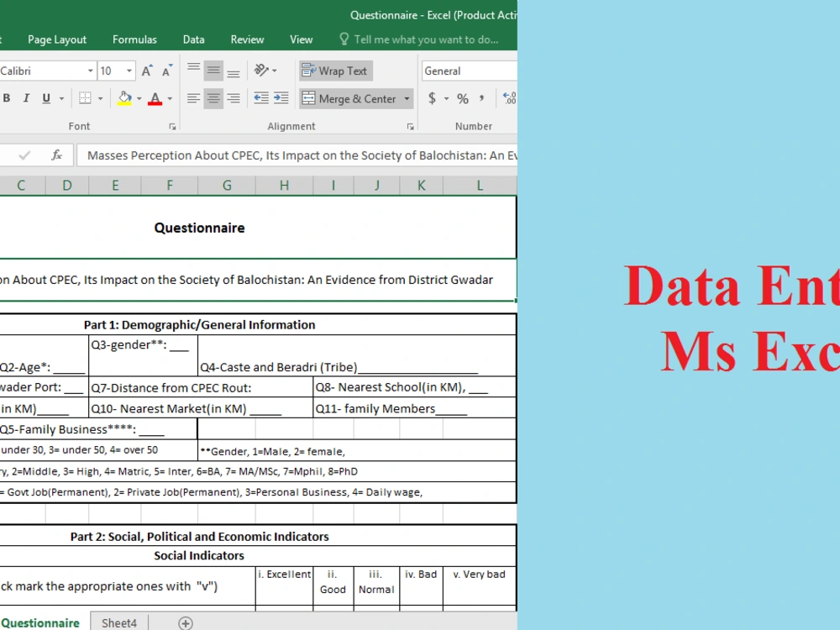840x630 pixels.
Task: Click the Q7-Distance from CPEC Rout cell
Action: [201, 386]
